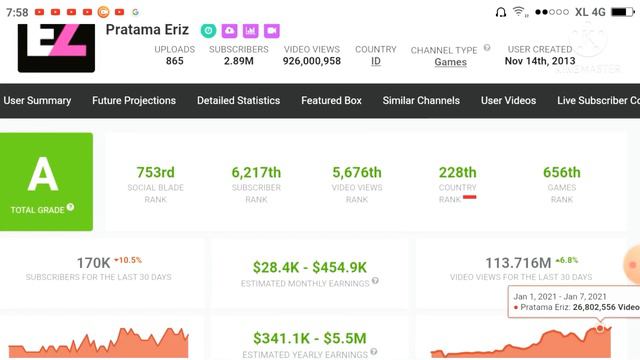Click the purple video camera icon
640x360 pixels.
pyautogui.click(x=272, y=31)
